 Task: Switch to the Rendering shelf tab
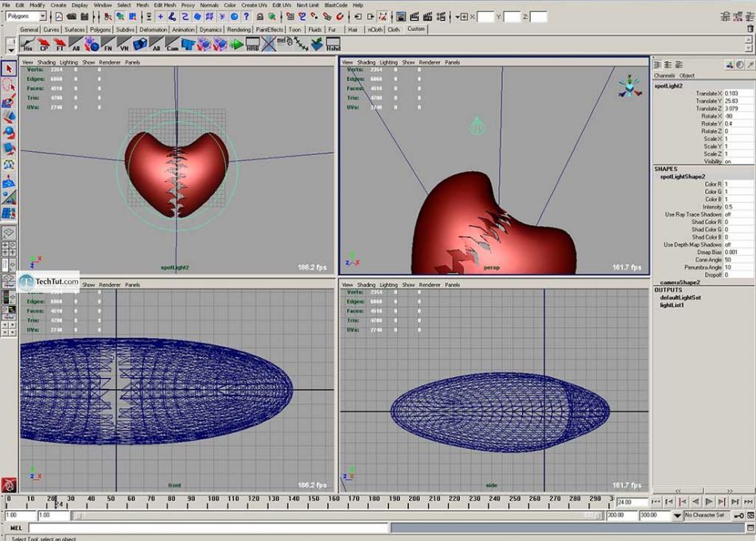239,29
